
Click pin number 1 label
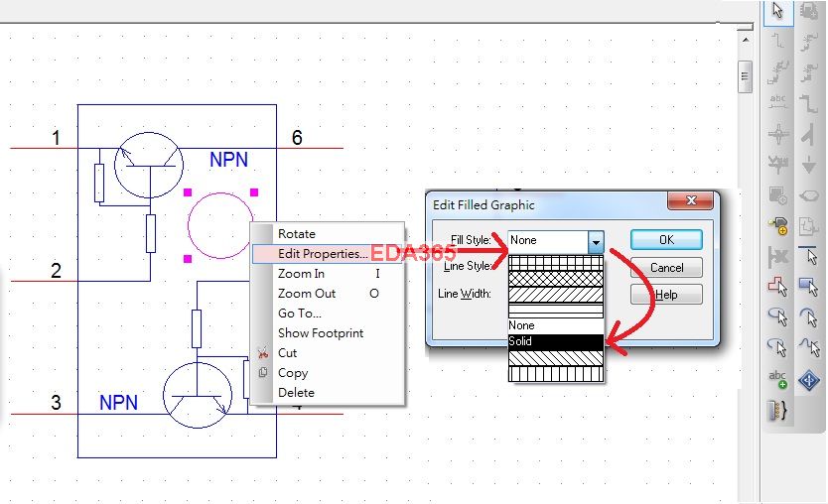56,138
